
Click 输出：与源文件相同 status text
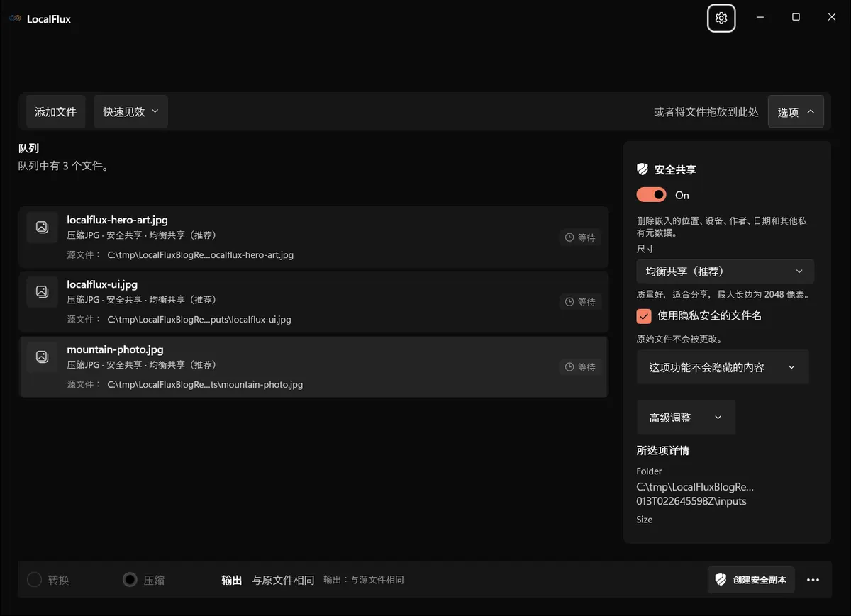pos(364,580)
